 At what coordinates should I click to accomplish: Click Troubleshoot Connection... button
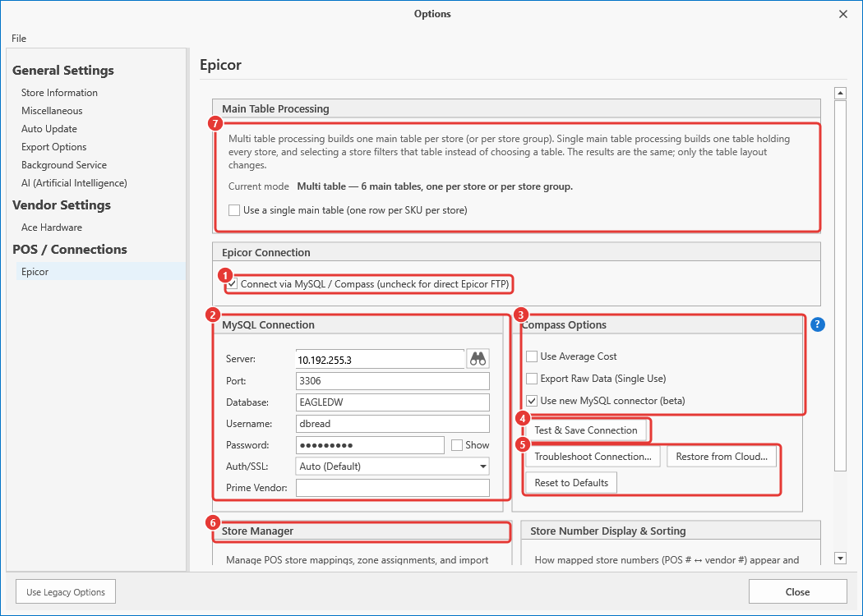(x=593, y=457)
